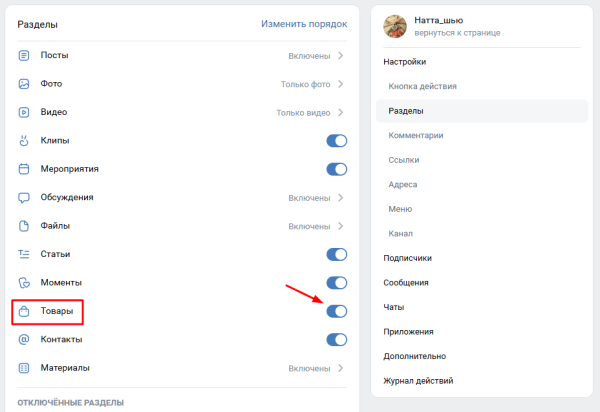Click the Обсуждения speech bubble icon
600x412 pixels.
coord(24,197)
